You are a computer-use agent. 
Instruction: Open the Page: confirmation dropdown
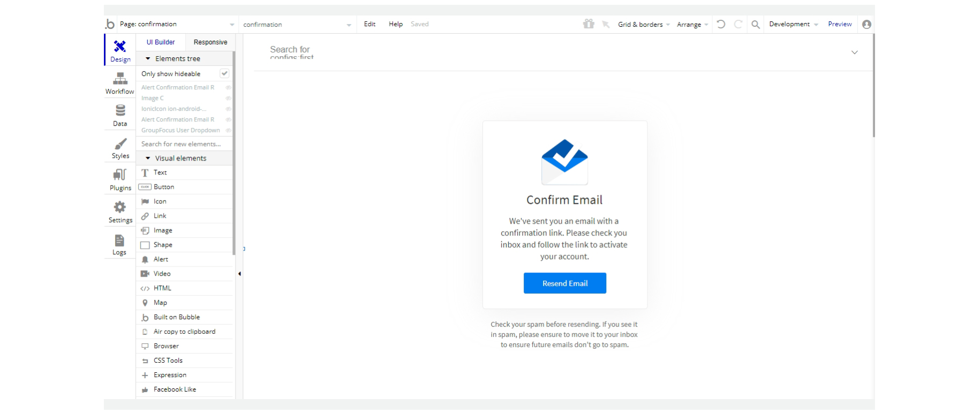click(x=177, y=24)
